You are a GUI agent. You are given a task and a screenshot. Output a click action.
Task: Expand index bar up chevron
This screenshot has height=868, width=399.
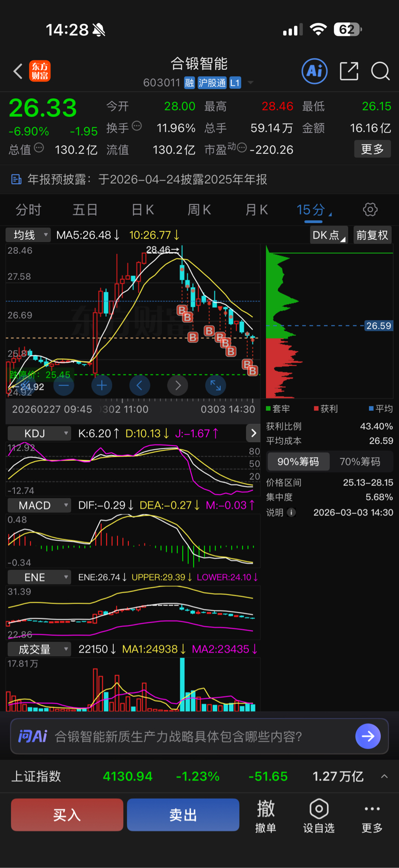click(x=384, y=776)
